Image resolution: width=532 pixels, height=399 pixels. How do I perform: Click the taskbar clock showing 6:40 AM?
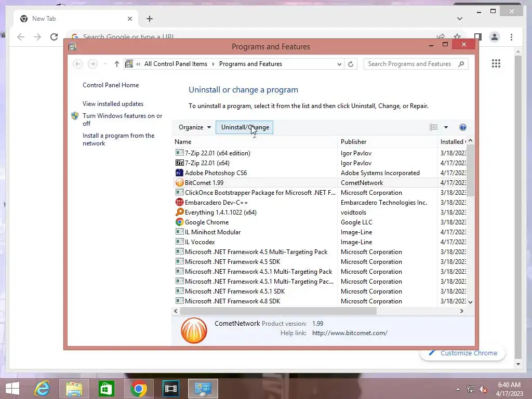(509, 389)
